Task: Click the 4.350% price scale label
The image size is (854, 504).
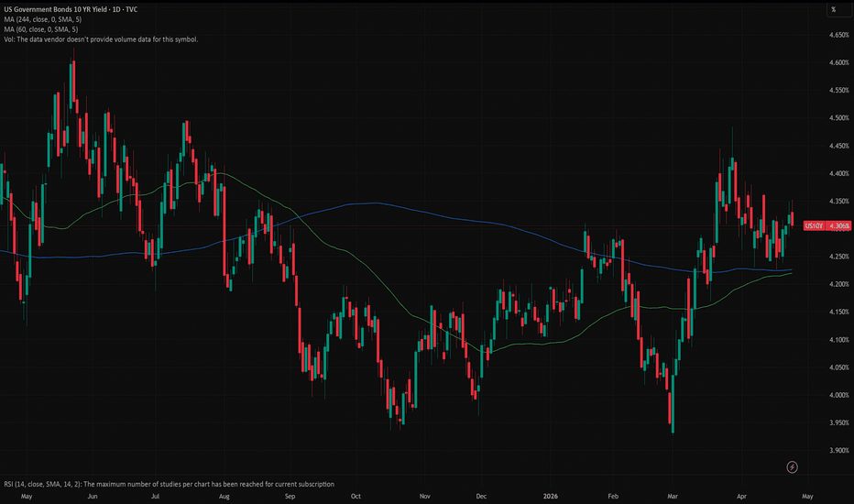Action: pyautogui.click(x=838, y=202)
